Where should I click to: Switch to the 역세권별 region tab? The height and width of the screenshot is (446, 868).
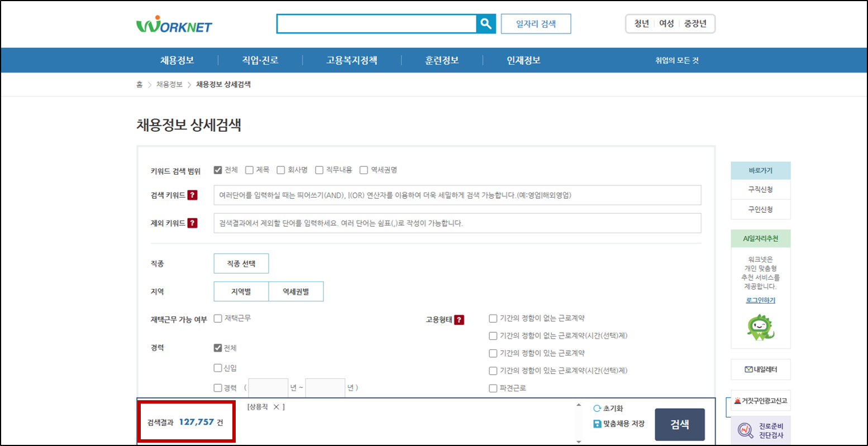pyautogui.click(x=297, y=291)
